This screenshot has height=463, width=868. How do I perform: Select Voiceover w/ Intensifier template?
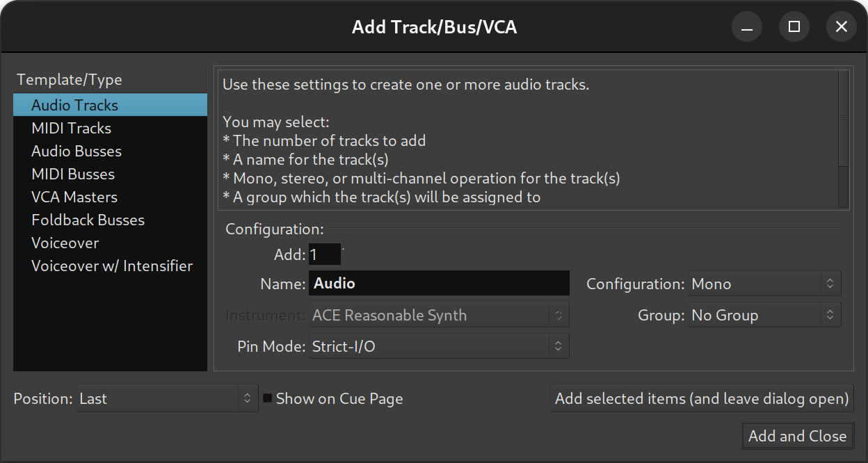[112, 266]
